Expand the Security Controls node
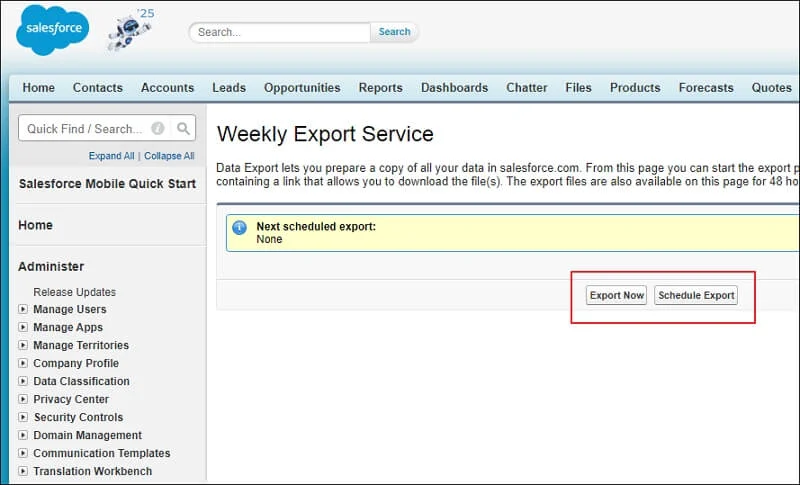The height and width of the screenshot is (485, 800). click(x=23, y=417)
